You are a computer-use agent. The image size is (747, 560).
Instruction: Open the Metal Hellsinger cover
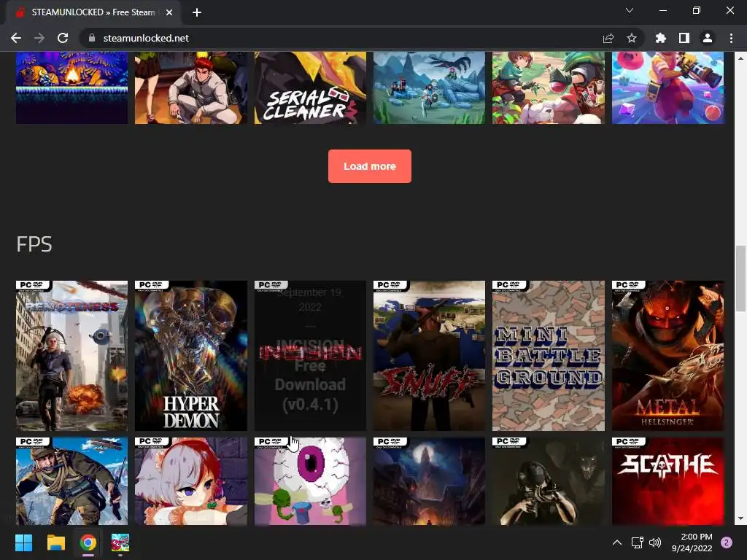coord(668,356)
